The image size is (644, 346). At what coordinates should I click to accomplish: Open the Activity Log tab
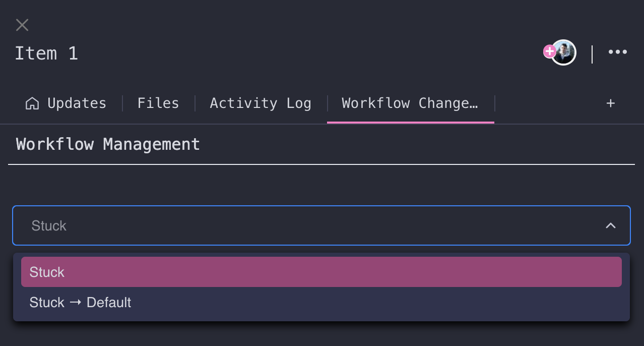tap(261, 103)
